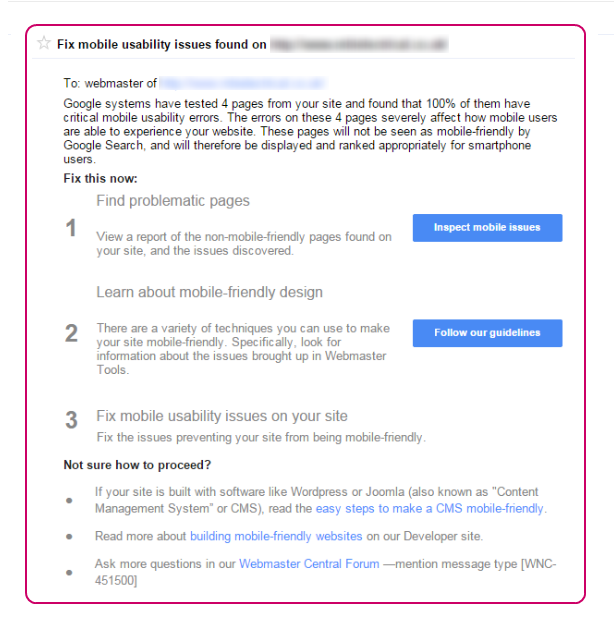
Task: Click the 'Not sure how to proceed?' heading
Action: click(137, 465)
